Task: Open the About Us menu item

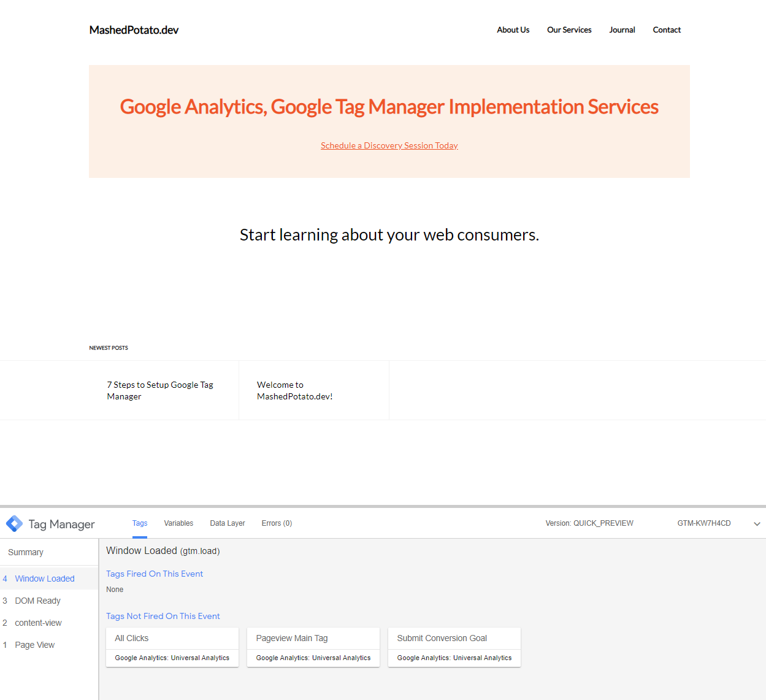Action: [513, 29]
